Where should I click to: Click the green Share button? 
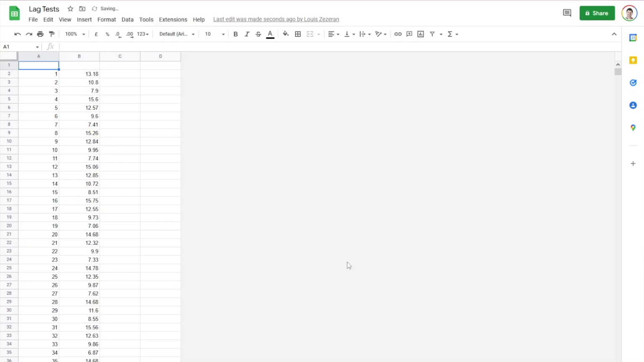(x=597, y=13)
